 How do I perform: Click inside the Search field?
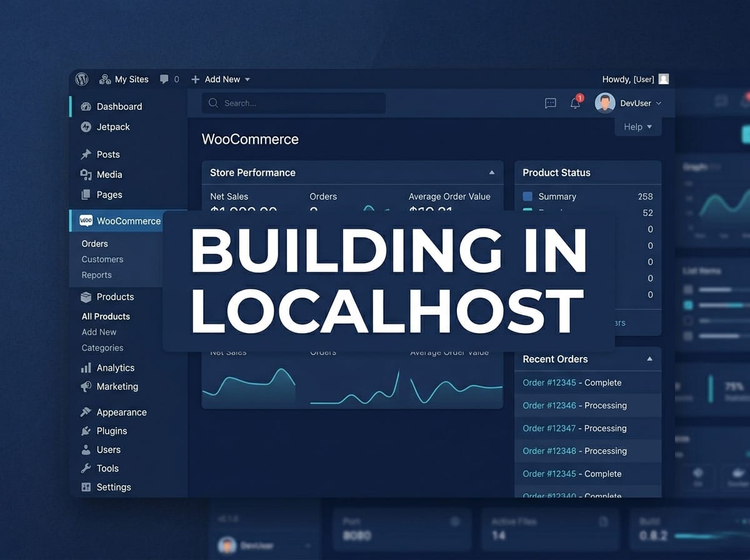click(x=293, y=103)
